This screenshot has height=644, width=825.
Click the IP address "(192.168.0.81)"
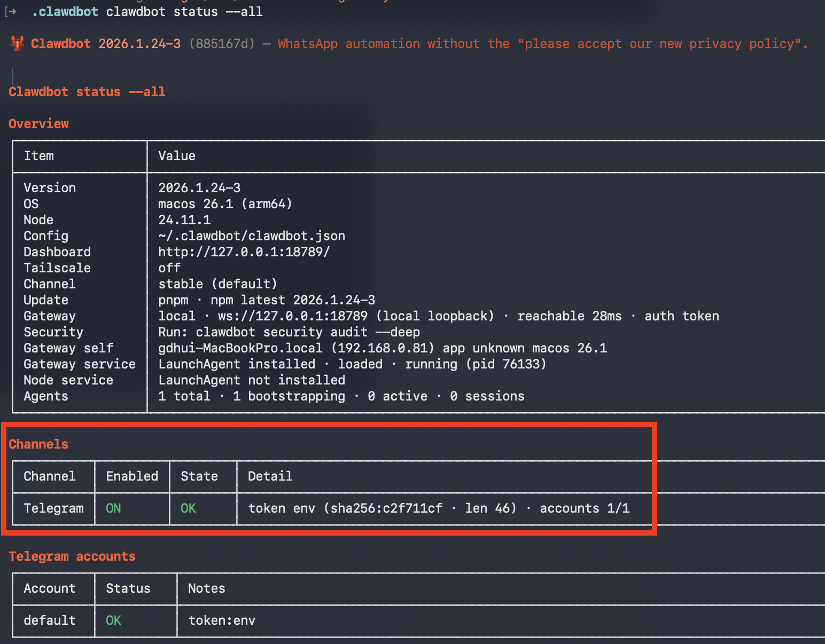tap(383, 348)
